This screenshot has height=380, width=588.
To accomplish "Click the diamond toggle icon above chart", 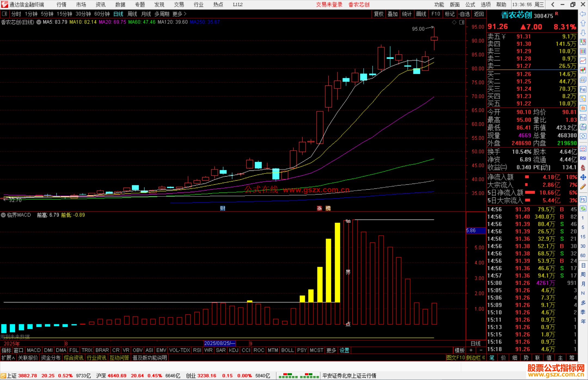I will click(x=454, y=22).
